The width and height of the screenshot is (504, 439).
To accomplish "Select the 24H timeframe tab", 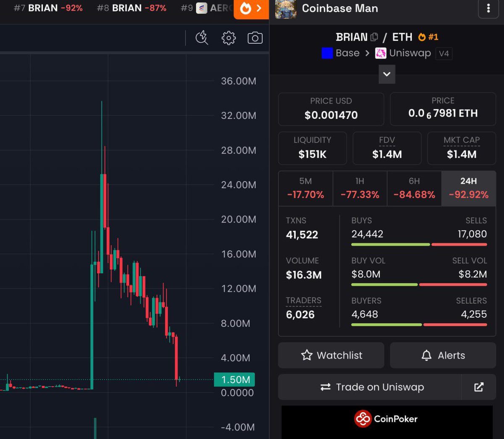I will click(469, 188).
